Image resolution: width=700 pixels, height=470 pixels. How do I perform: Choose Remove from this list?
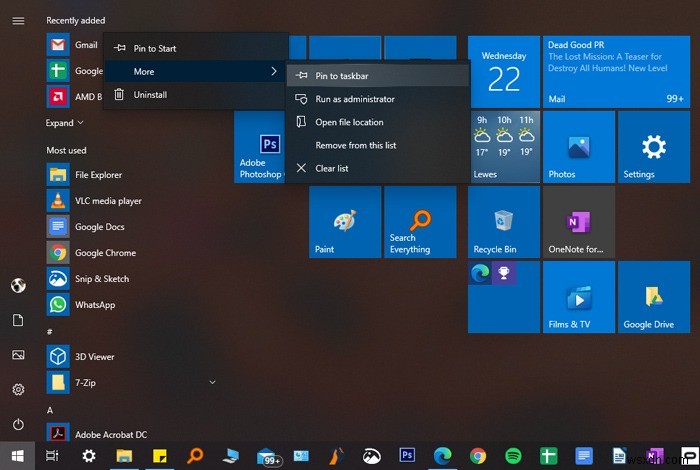pos(378,145)
